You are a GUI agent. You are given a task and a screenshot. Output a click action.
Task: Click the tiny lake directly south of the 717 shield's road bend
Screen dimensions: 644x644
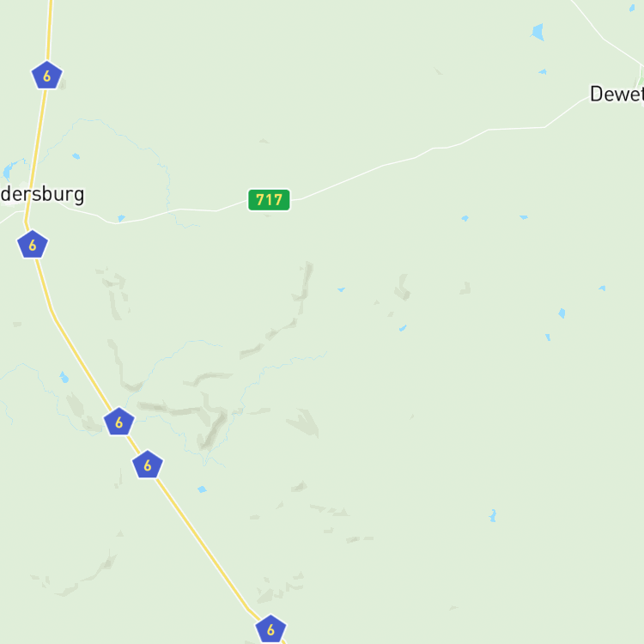click(x=341, y=289)
